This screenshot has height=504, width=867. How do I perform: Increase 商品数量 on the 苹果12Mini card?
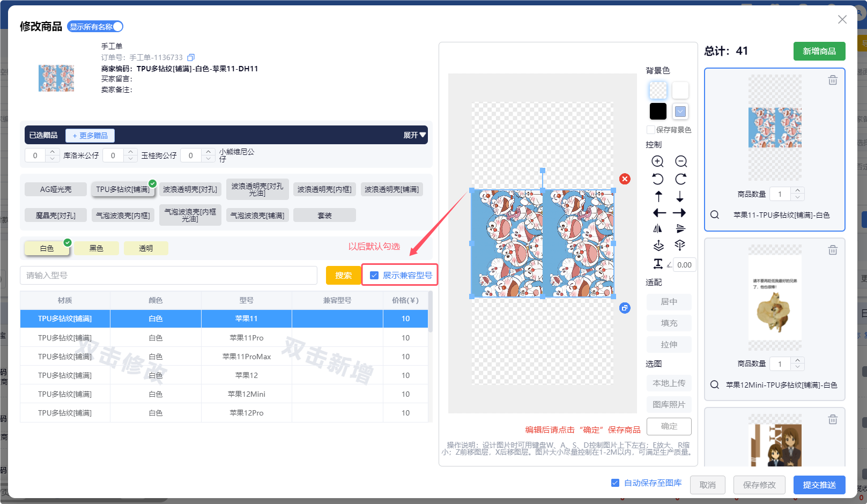click(x=798, y=361)
